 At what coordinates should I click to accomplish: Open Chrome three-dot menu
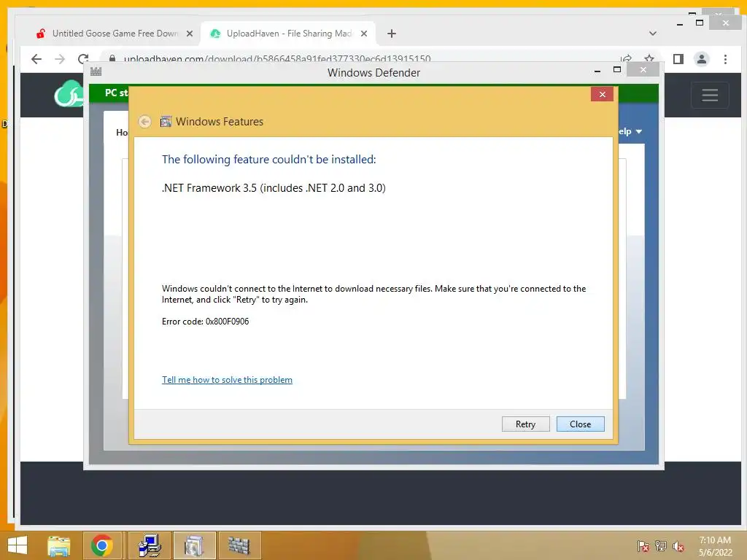click(725, 59)
